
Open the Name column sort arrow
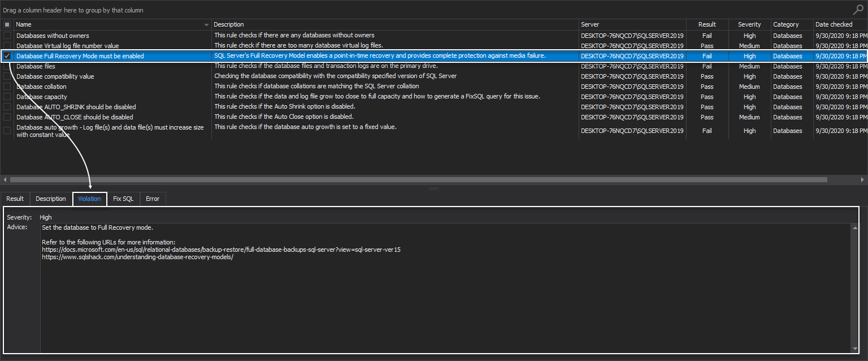coord(206,24)
